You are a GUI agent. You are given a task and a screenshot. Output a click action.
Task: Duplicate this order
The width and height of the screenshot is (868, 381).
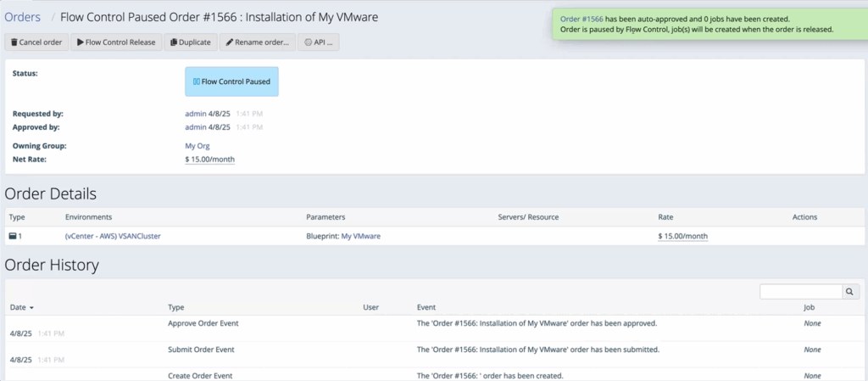(x=191, y=42)
